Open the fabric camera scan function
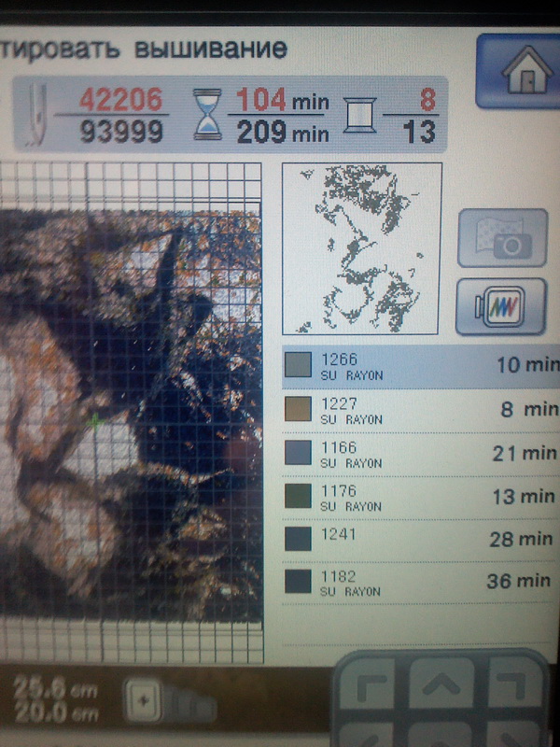Image resolution: width=560 pixels, height=747 pixels. coord(503,238)
